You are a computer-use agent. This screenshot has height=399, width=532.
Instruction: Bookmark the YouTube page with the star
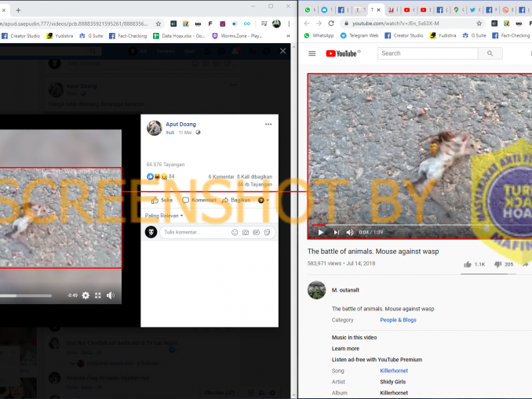pos(479,24)
